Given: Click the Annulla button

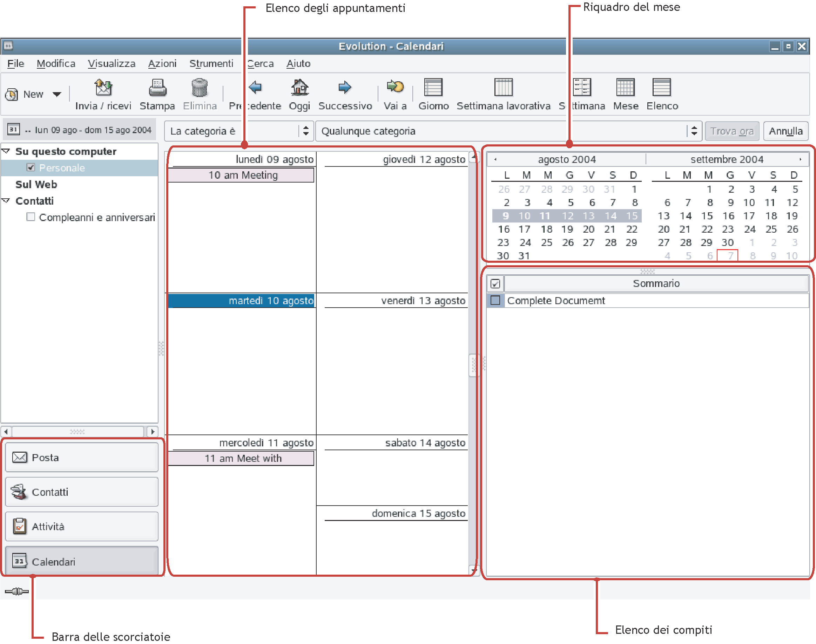Looking at the screenshot, I should click(785, 131).
